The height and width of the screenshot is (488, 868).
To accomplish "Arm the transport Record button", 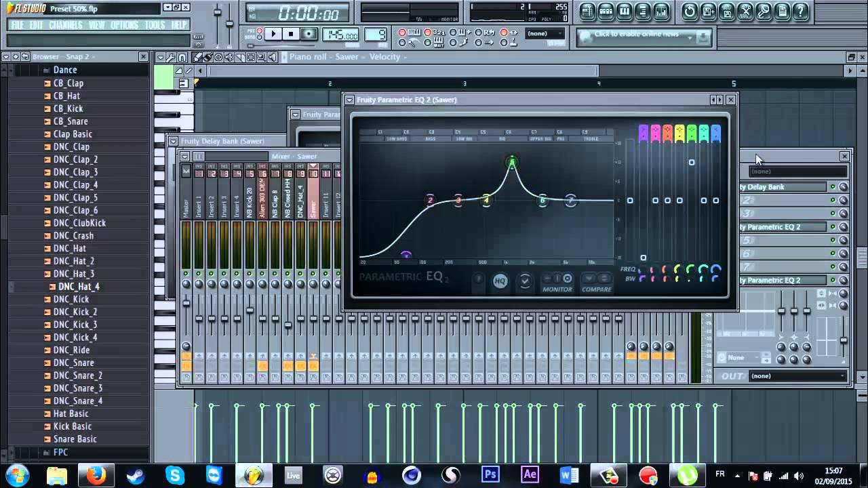I will (309, 34).
